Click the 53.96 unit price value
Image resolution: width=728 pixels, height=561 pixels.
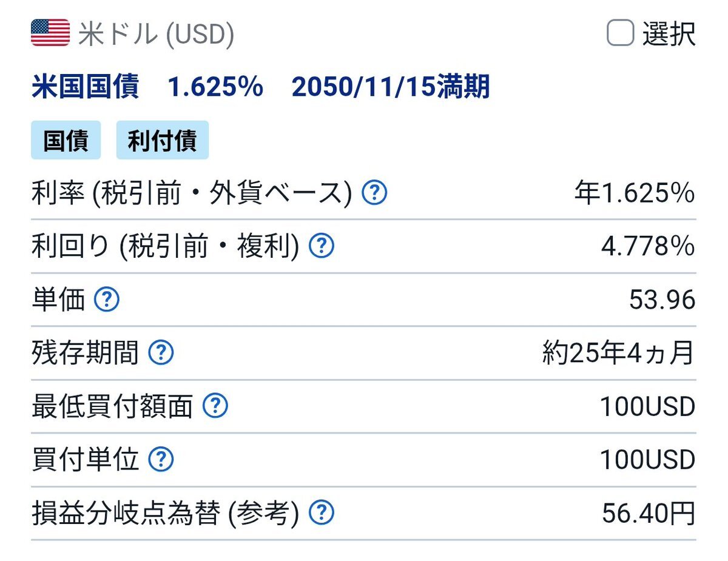[662, 300]
